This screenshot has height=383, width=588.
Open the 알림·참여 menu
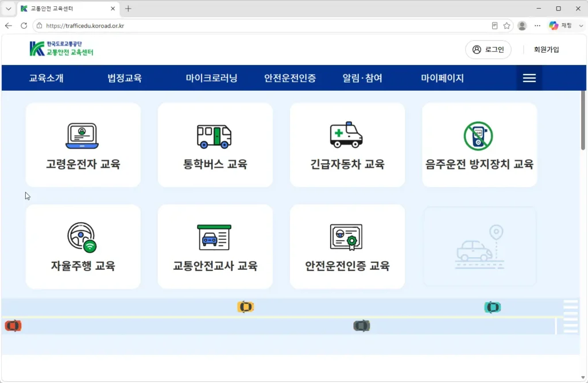tap(362, 78)
